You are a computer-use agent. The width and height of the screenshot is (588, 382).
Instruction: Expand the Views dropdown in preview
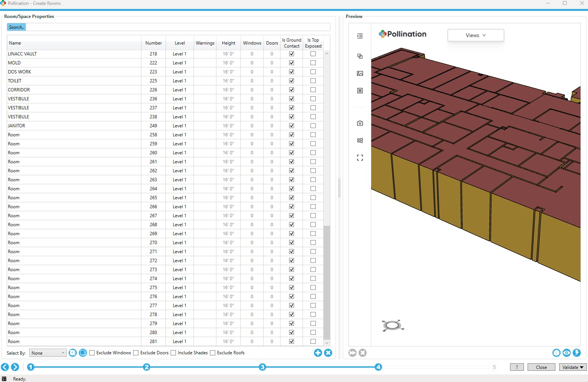475,35
